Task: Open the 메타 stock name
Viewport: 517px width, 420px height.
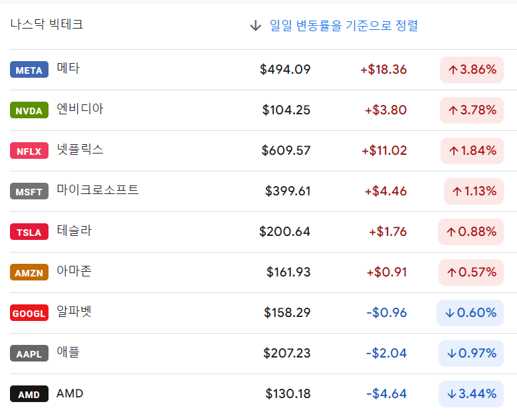Action: (68, 68)
